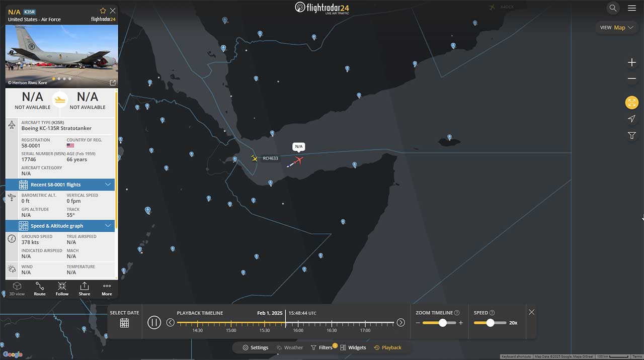Screen dimensions: 644x360
Task: Click registration value 58-0001
Action: [31, 146]
